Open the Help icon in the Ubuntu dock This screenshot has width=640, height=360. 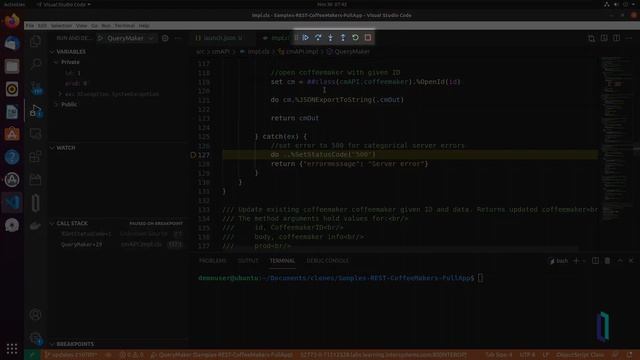pyautogui.click(x=12, y=157)
